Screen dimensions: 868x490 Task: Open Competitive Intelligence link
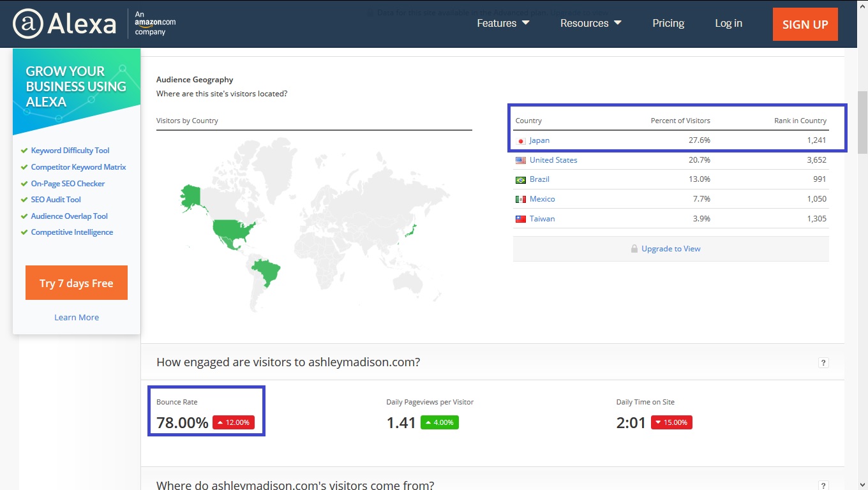[72, 232]
